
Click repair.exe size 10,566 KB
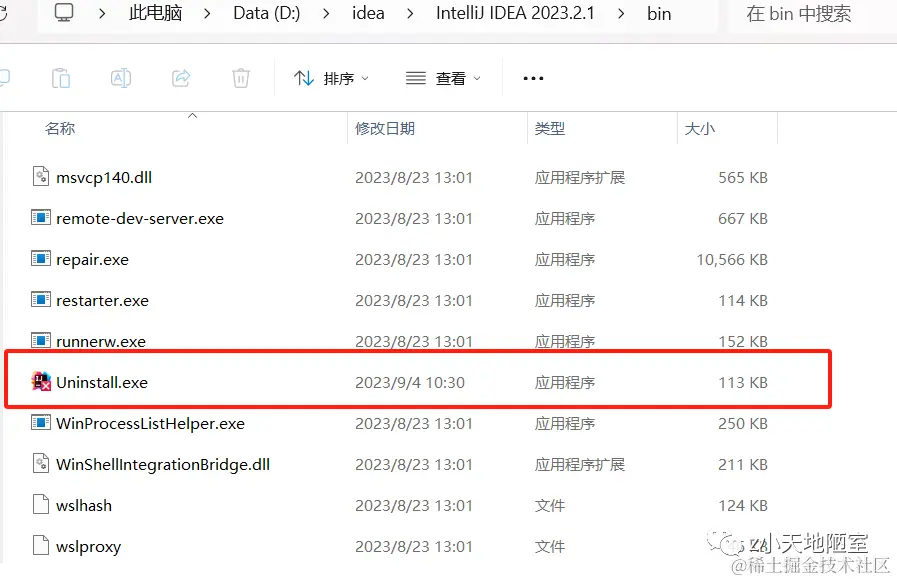pos(732,260)
